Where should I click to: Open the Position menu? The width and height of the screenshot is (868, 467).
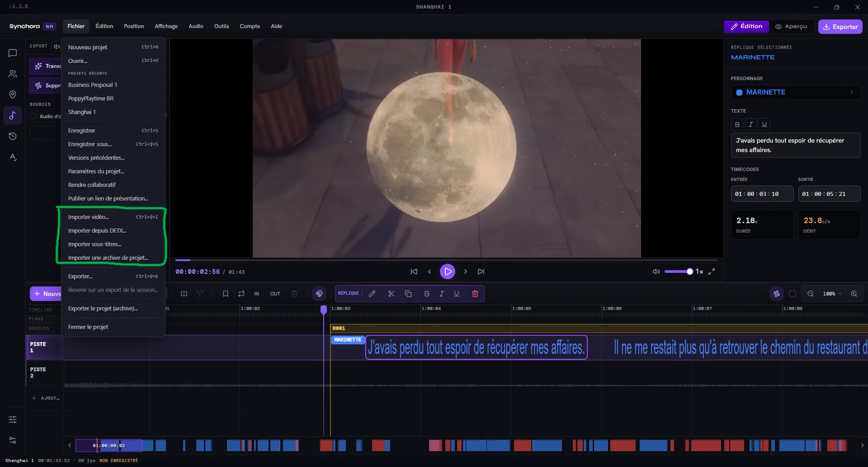[134, 26]
